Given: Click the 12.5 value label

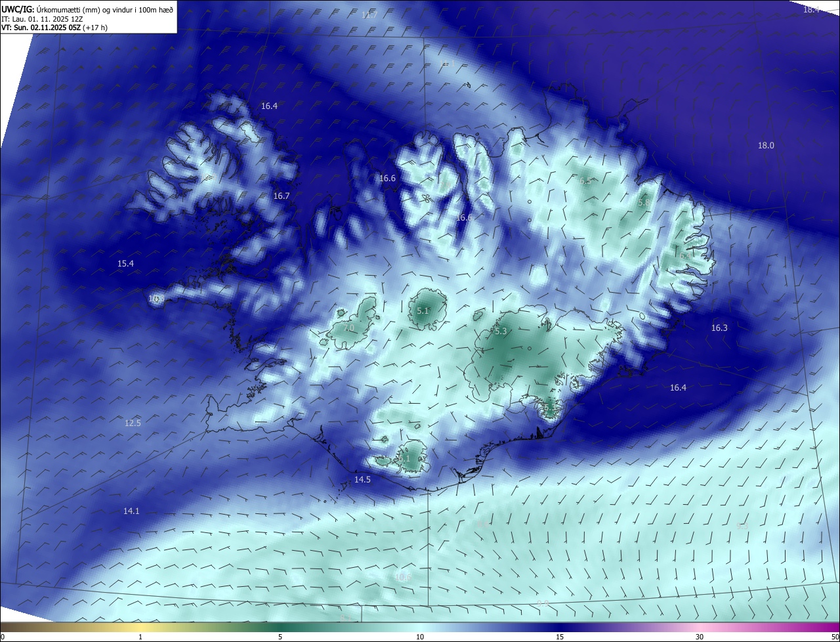Looking at the screenshot, I should click(x=133, y=423).
